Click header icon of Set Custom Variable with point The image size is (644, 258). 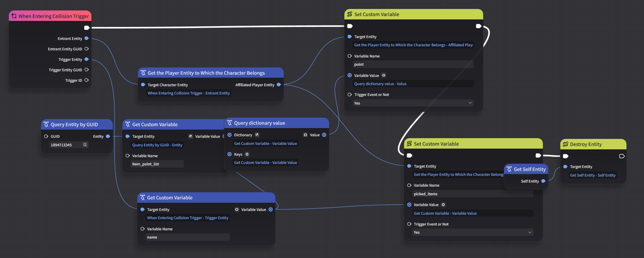(x=350, y=14)
